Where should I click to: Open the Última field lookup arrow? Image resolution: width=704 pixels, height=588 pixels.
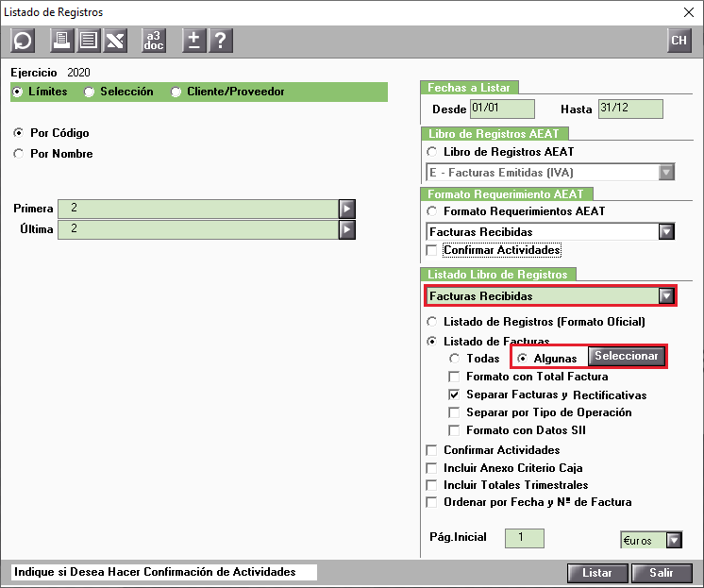click(x=347, y=229)
